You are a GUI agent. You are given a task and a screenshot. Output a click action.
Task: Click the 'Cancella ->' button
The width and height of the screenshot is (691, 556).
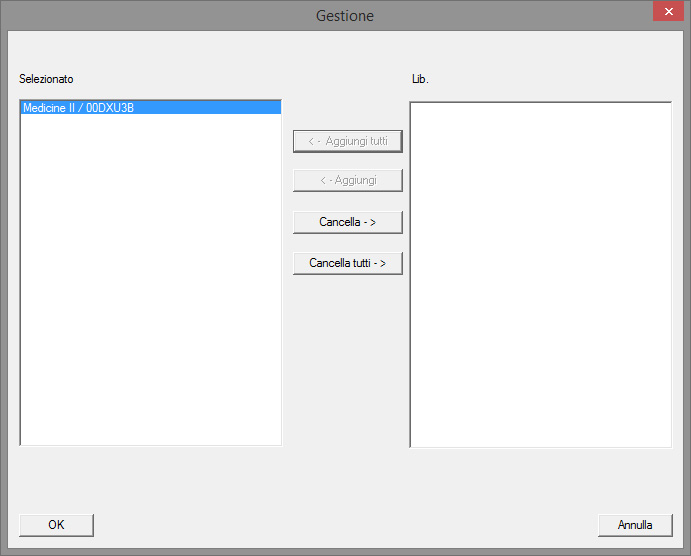pyautogui.click(x=347, y=222)
